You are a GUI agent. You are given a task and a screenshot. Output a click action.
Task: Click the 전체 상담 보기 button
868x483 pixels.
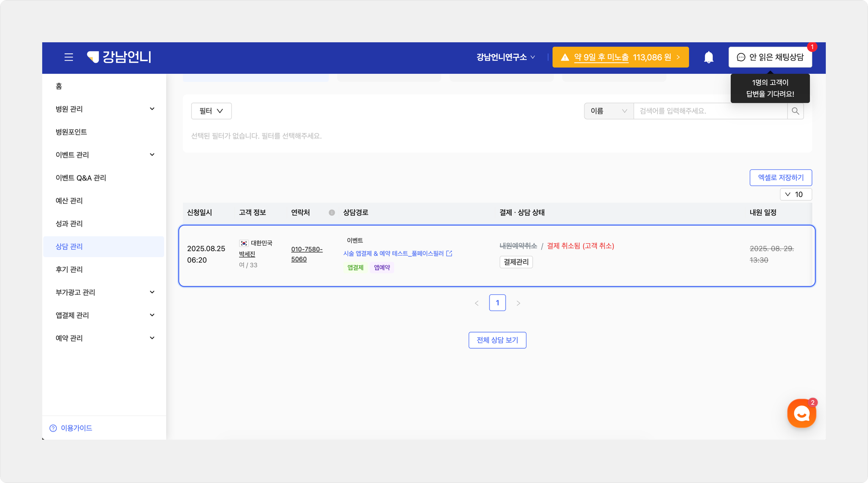[x=497, y=340]
